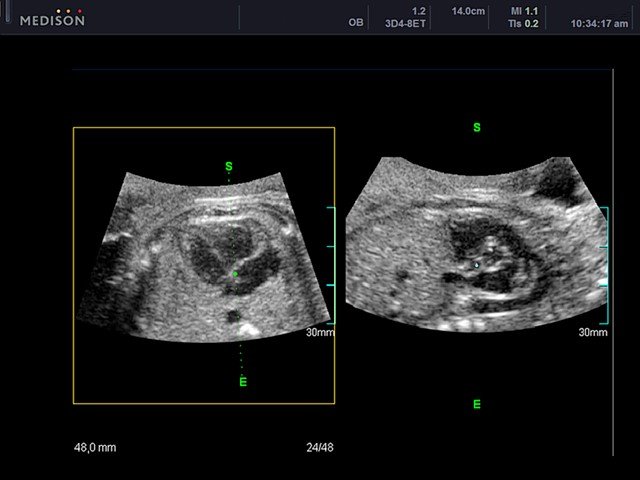
Task: Click the green S marker above right image
Action: (476, 128)
